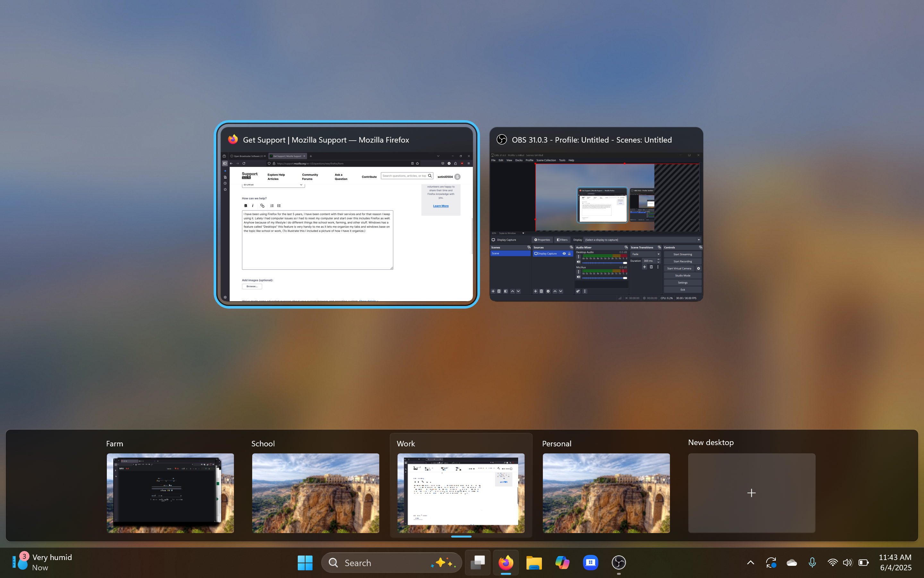The width and height of the screenshot is (924, 578).
Task: Switch to the Farm desktop thumbnail
Action: click(x=170, y=493)
